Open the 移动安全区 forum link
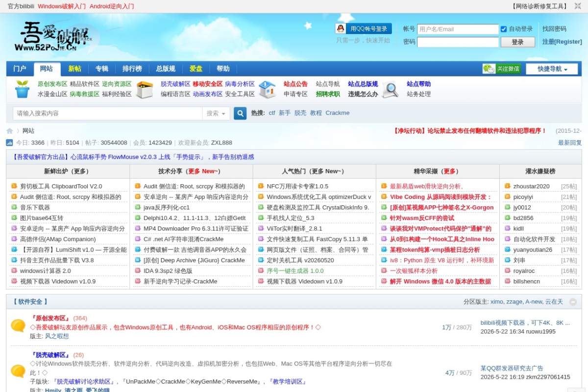 tap(208, 84)
